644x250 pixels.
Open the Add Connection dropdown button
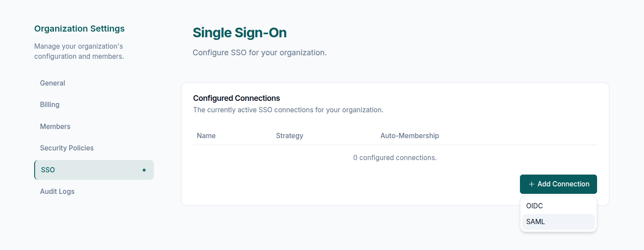pyautogui.click(x=558, y=184)
